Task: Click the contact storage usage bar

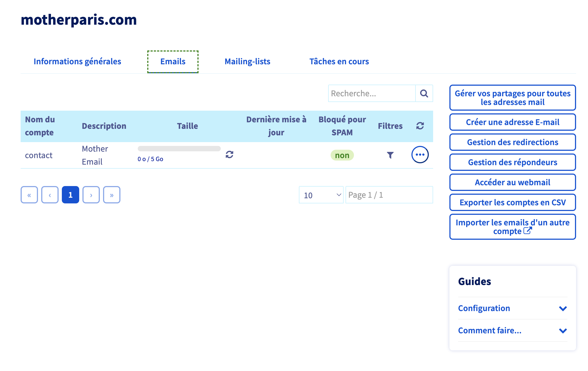Action: [179, 149]
